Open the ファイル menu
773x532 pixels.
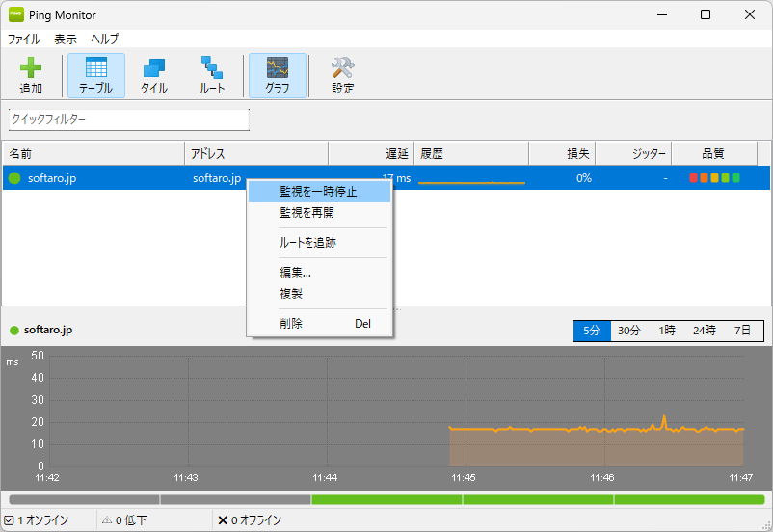(24, 40)
